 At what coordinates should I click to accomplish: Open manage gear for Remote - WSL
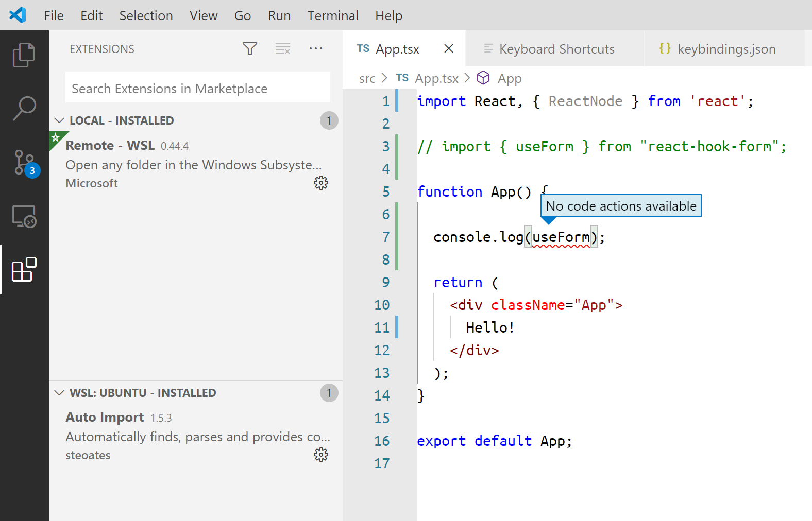click(x=321, y=183)
